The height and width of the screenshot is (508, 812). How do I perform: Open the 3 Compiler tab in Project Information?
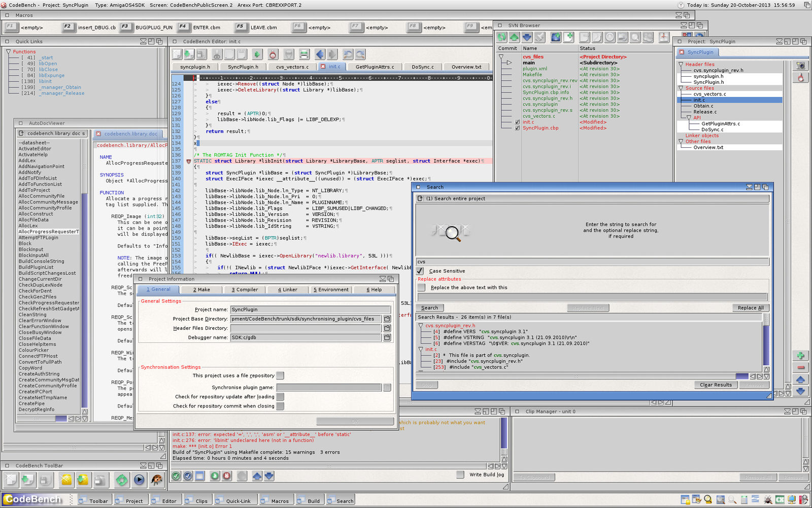click(x=245, y=290)
